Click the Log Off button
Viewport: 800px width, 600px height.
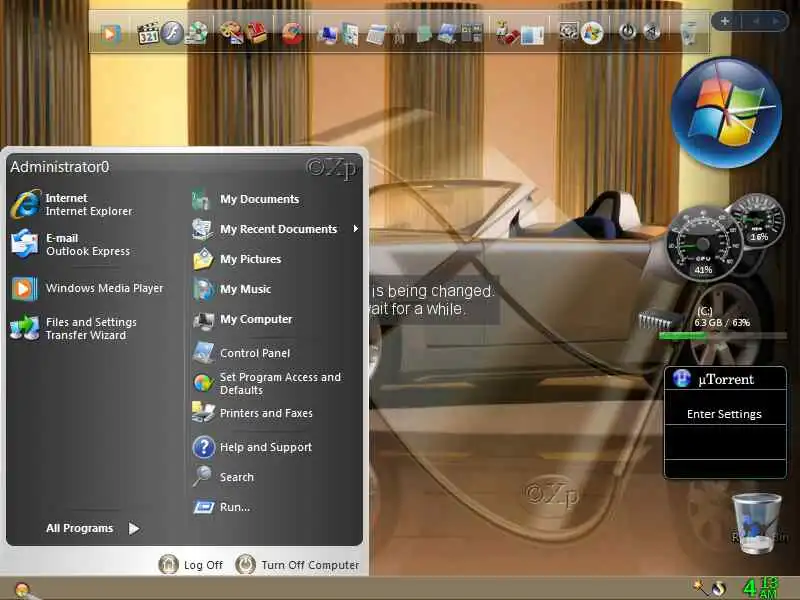pyautogui.click(x=190, y=564)
